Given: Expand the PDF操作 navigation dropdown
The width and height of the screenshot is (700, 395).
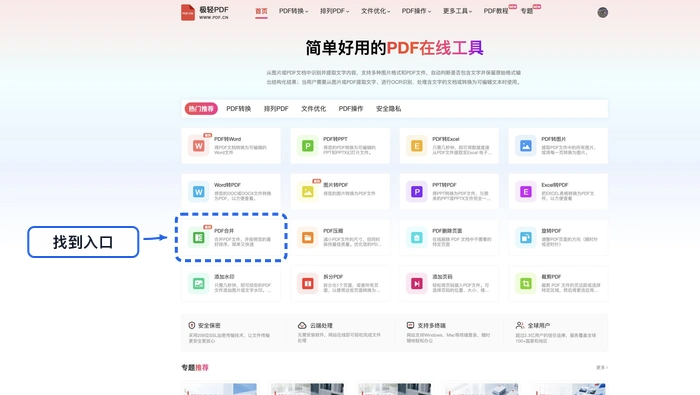Looking at the screenshot, I should (x=416, y=11).
